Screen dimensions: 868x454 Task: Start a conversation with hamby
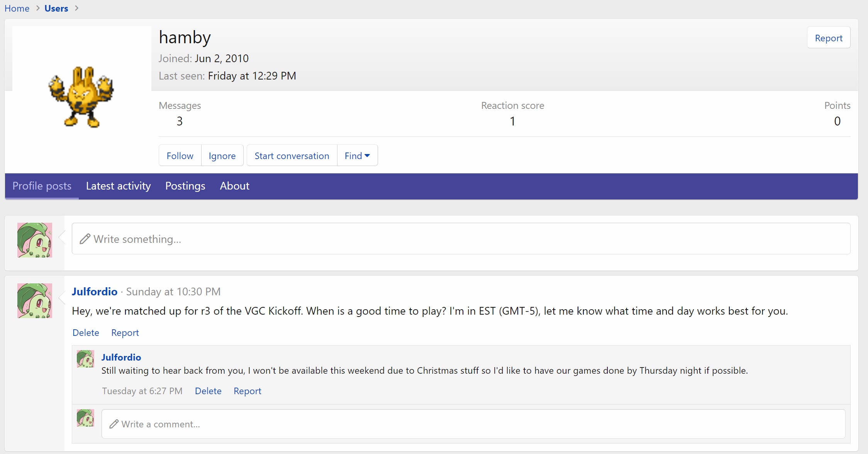click(292, 156)
